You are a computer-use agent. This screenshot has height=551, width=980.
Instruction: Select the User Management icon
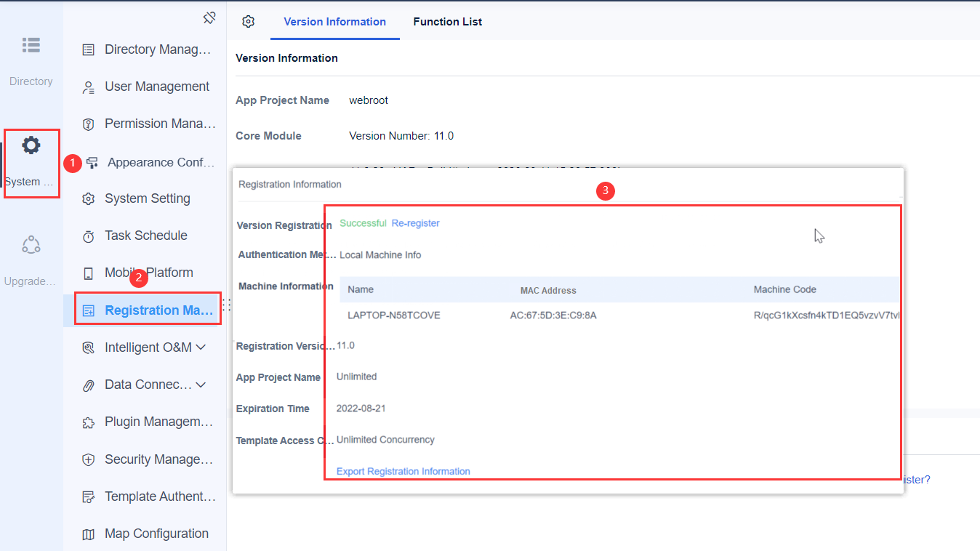click(x=89, y=86)
